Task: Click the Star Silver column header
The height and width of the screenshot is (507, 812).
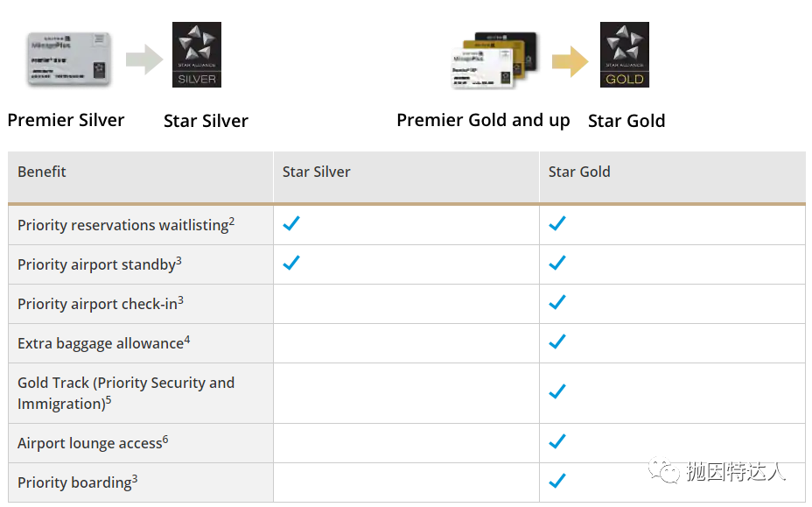Action: (x=316, y=172)
